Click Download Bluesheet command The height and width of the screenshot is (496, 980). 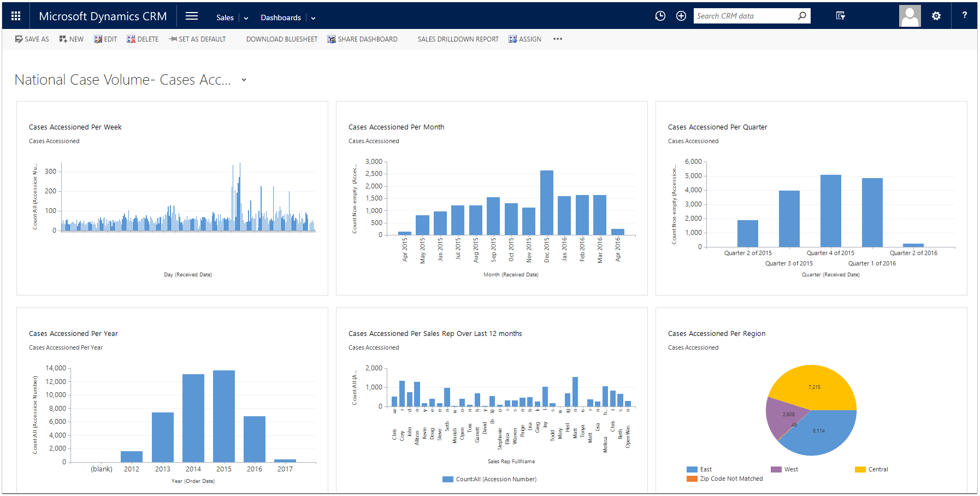(x=282, y=39)
